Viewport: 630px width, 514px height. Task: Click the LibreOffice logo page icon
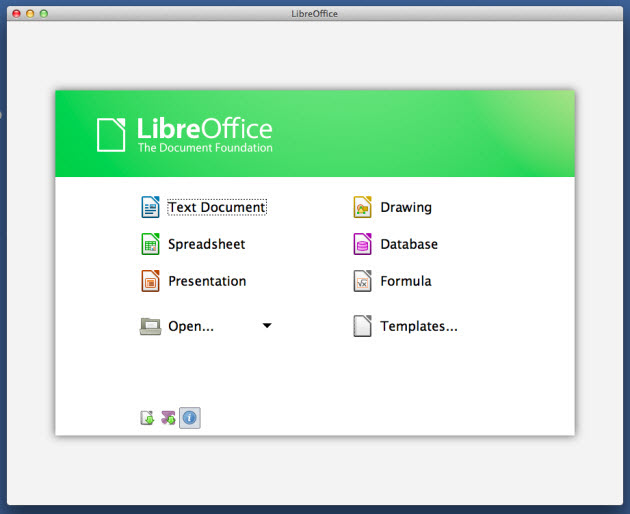click(x=111, y=135)
